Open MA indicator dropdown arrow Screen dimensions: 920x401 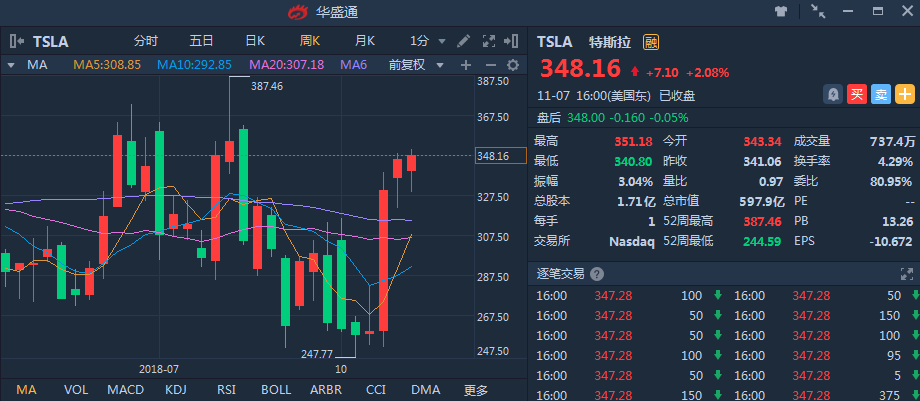11,65
